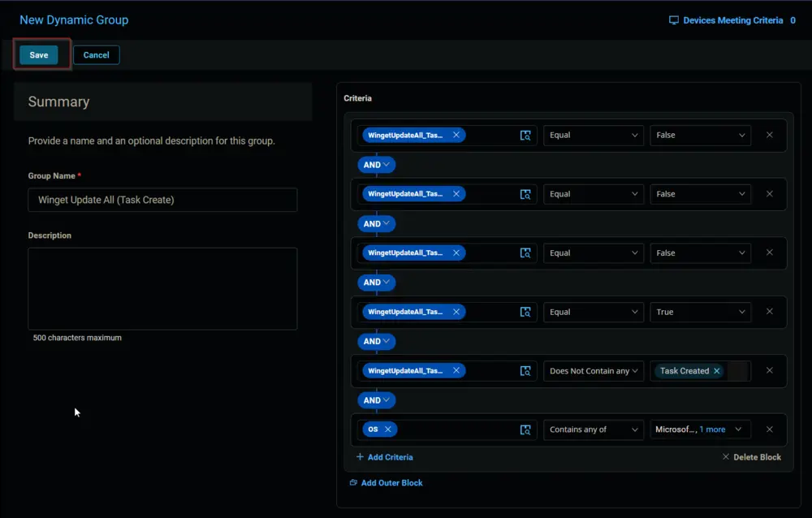812x518 pixels.
Task: Delete the Equal True criteria row
Action: [770, 312]
